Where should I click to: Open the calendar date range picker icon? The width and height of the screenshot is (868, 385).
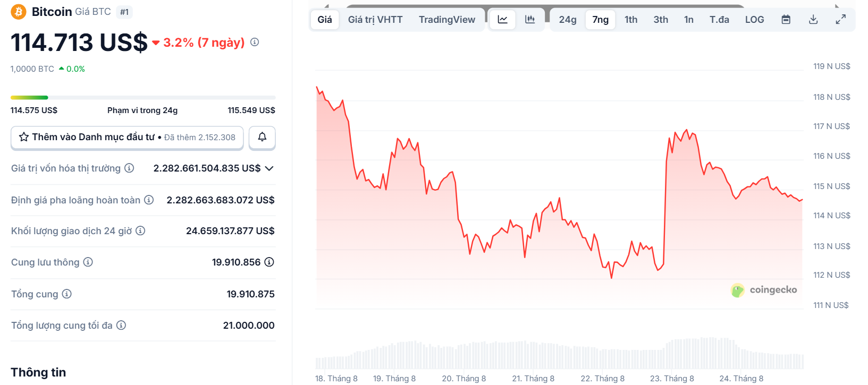tap(786, 19)
